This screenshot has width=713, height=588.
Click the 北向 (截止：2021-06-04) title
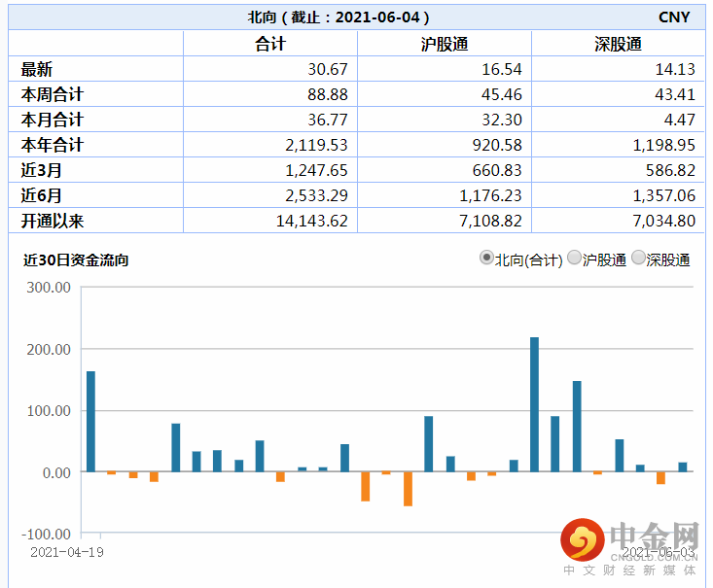coord(339,17)
